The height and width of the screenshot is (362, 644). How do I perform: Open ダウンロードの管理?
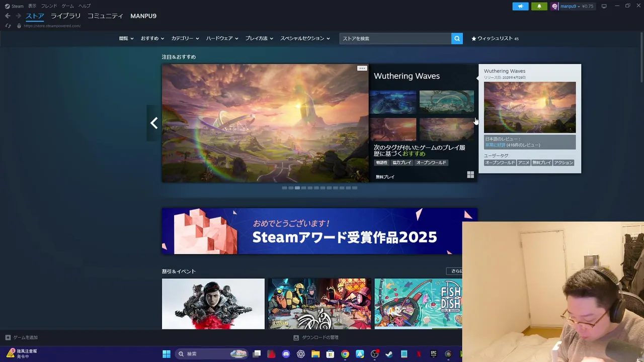pos(316,337)
